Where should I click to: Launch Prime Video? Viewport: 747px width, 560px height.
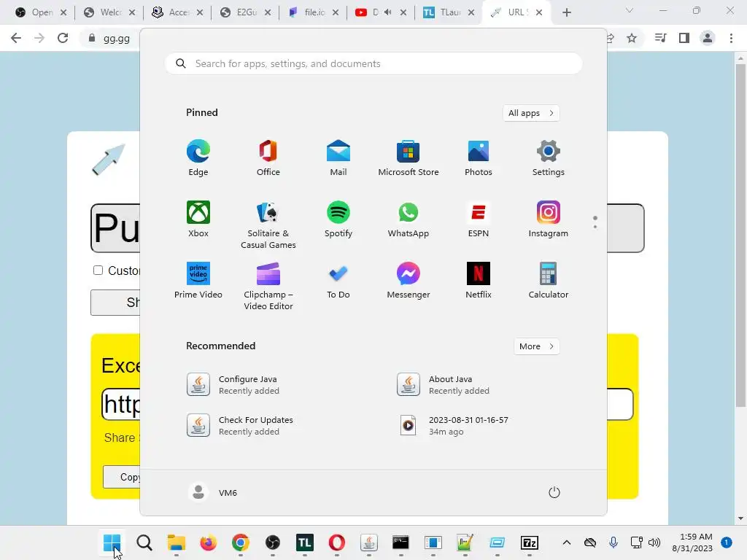[198, 281]
